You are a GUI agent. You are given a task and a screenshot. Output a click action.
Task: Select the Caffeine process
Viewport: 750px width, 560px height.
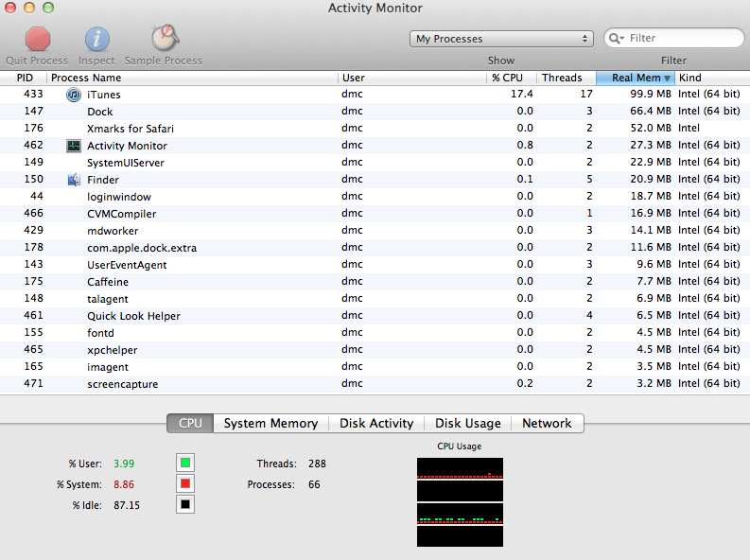pyautogui.click(x=375, y=282)
